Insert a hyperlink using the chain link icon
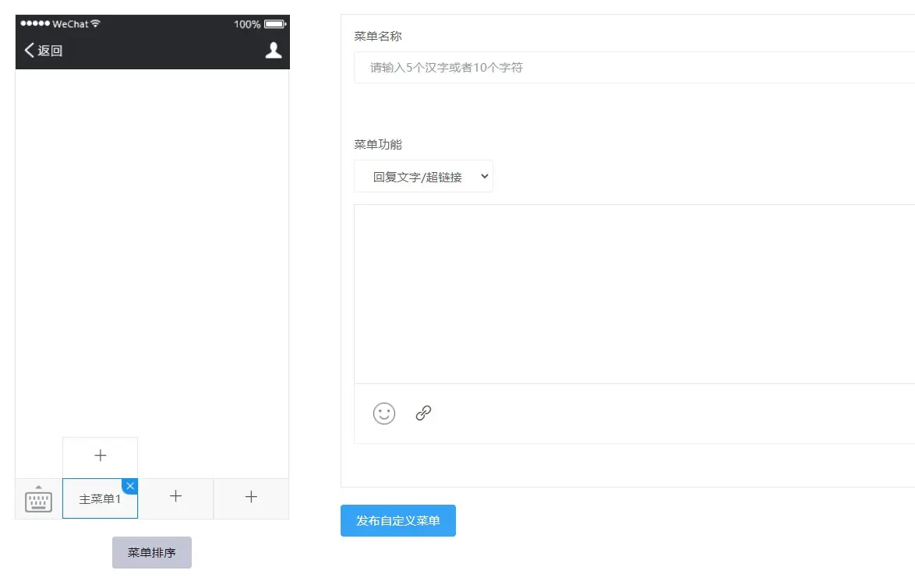 423,414
